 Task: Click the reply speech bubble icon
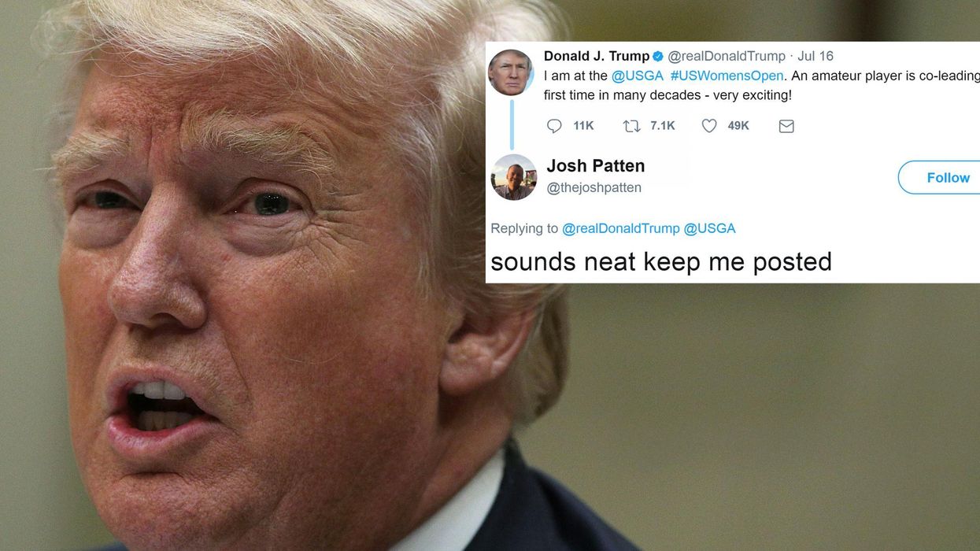[x=554, y=126]
